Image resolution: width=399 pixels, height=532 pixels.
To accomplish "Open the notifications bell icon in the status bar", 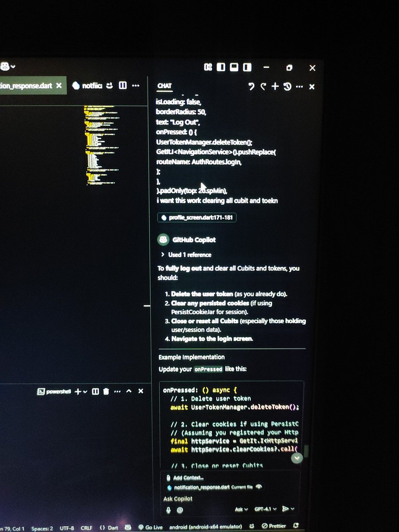I will coord(297,526).
